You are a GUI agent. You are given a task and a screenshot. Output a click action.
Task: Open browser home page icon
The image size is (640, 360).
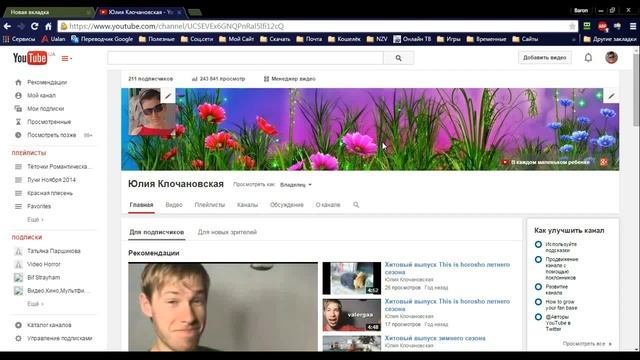click(48, 26)
